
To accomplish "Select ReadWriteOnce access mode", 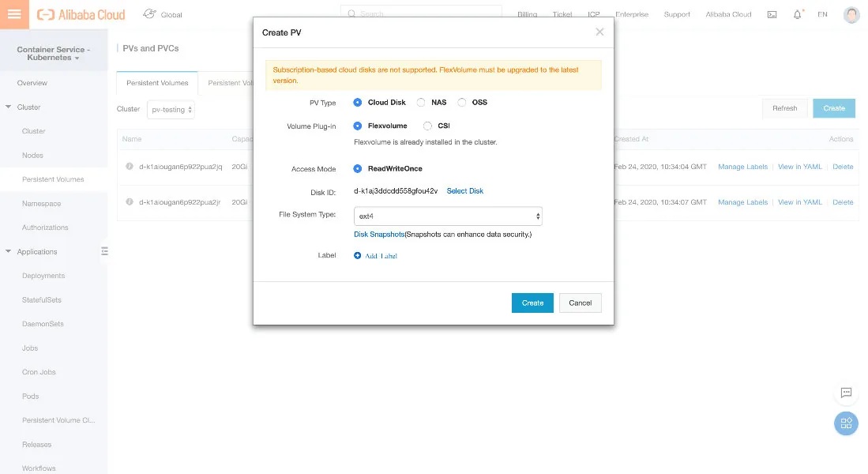I will (358, 168).
